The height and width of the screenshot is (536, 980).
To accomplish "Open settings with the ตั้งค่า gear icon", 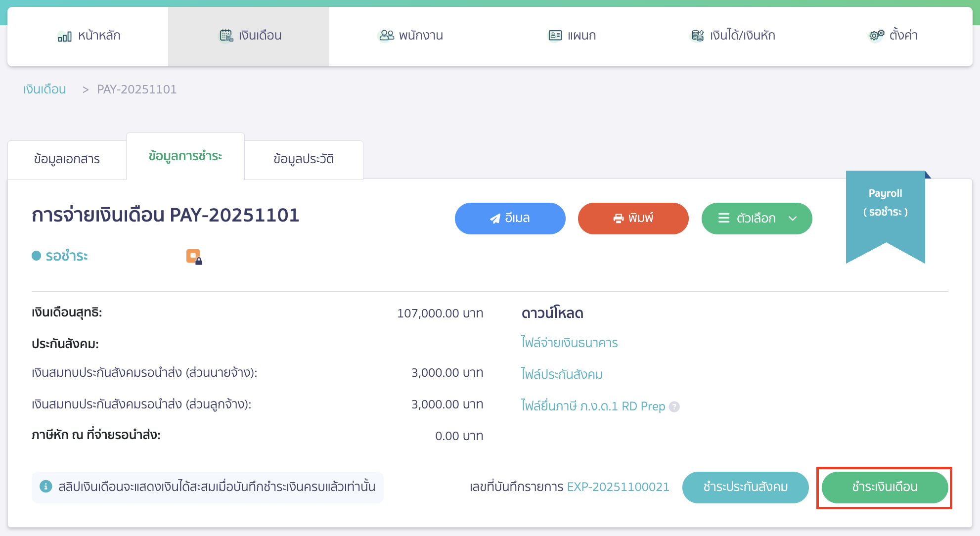I will click(876, 35).
